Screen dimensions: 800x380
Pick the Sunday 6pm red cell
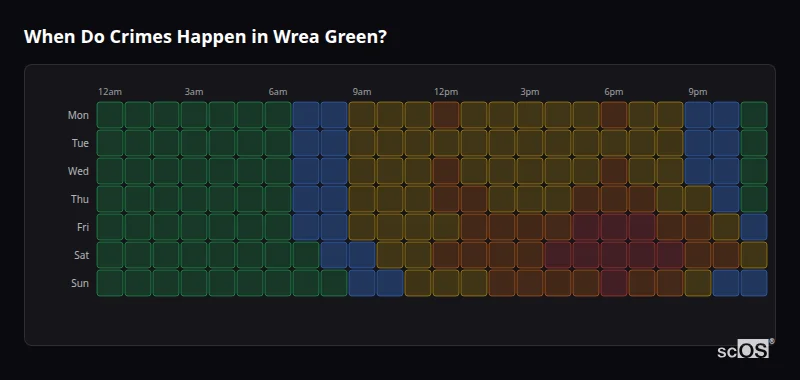[x=614, y=283]
